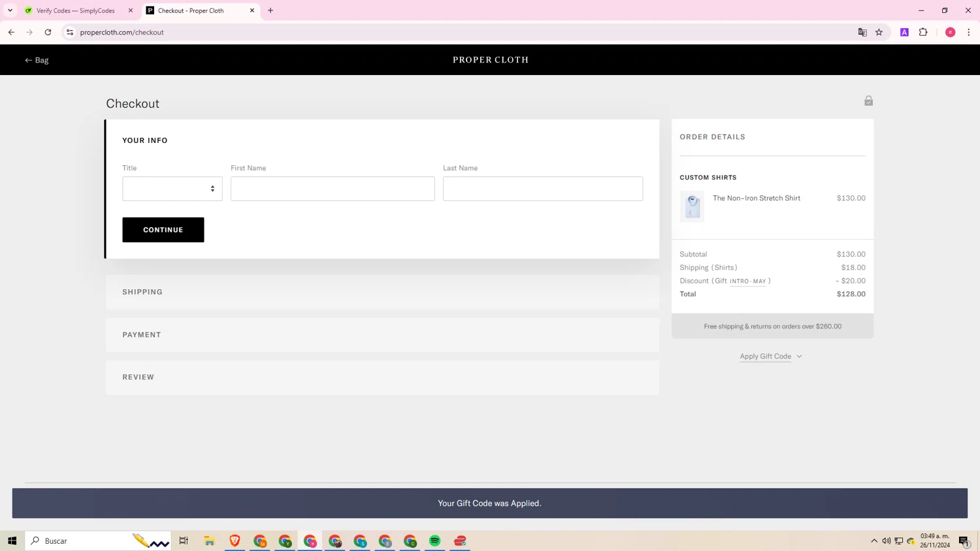The height and width of the screenshot is (551, 980).
Task: Open Non-Iron Stretch Shirt thumbnail
Action: coord(693,206)
